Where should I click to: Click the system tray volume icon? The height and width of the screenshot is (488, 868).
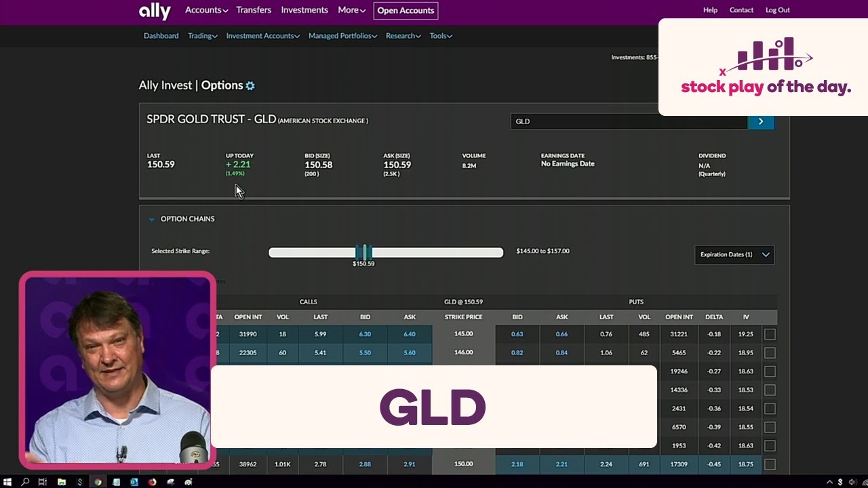pyautogui.click(x=852, y=482)
